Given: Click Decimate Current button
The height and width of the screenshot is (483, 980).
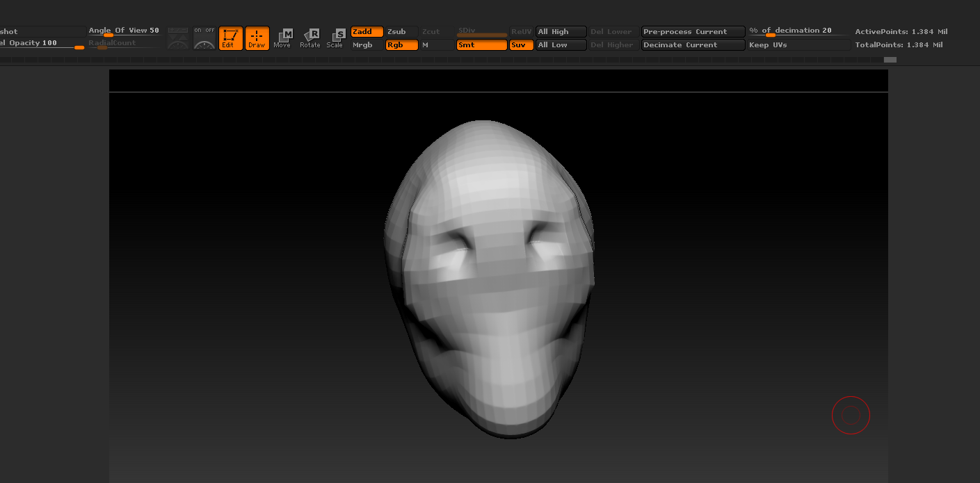Looking at the screenshot, I should click(x=693, y=45).
